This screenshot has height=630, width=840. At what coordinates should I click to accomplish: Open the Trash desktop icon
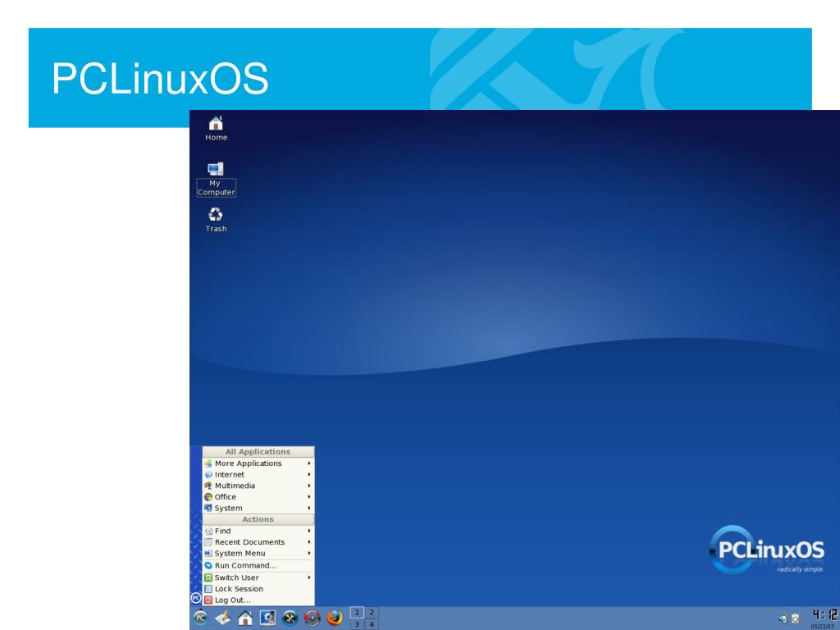(x=216, y=220)
